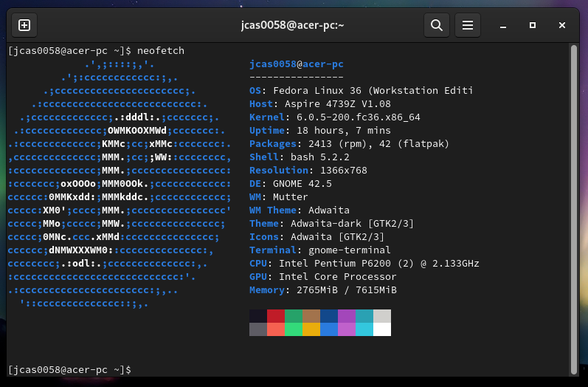This screenshot has height=387, width=588.
Task: Click the dark green swatch in top row
Action: 294,316
